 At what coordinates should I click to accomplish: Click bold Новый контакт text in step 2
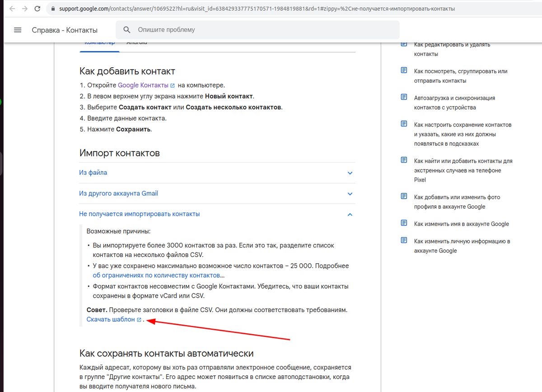(x=229, y=96)
